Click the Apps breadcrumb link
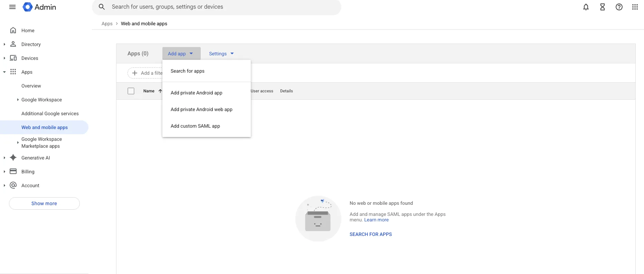The image size is (644, 274). pyautogui.click(x=107, y=24)
